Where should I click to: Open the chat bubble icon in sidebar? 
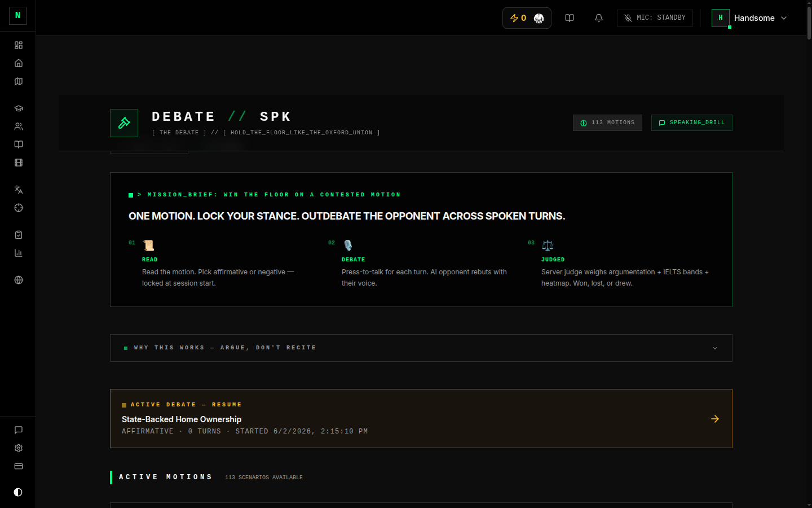coord(19,430)
